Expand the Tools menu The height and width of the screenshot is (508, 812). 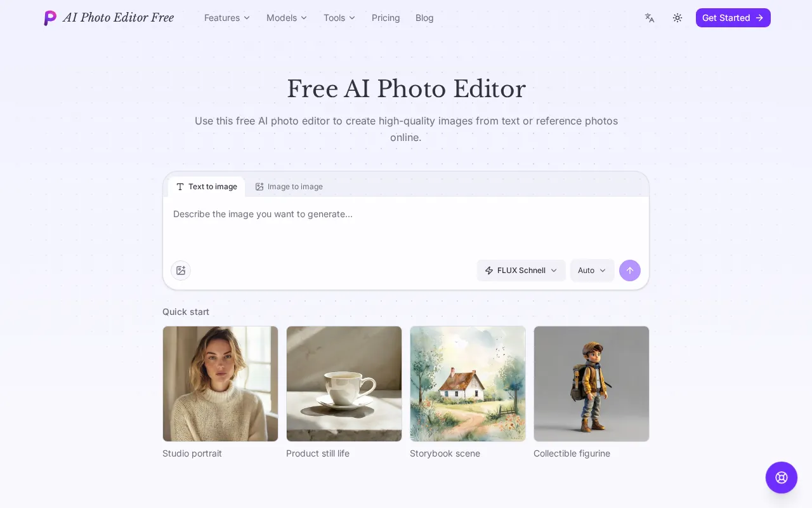339,18
